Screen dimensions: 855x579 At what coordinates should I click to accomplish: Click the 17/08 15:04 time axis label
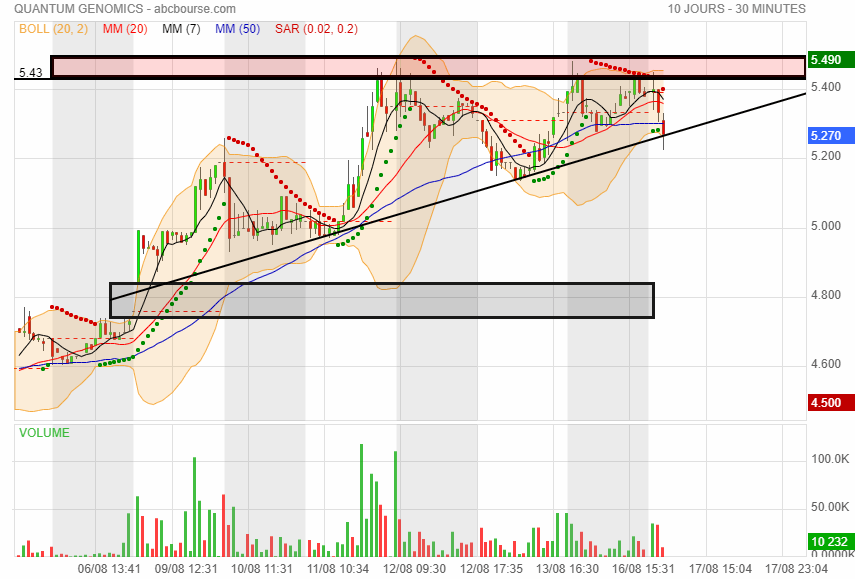click(720, 569)
